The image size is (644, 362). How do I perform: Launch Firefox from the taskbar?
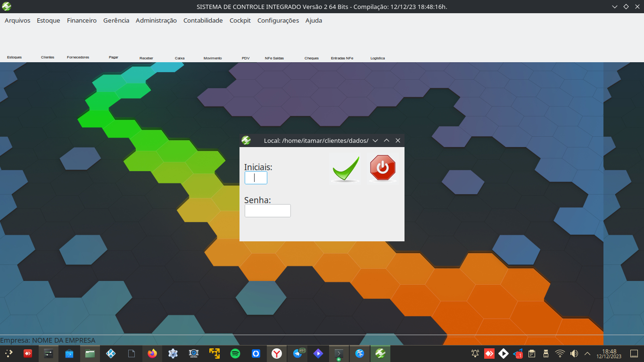tap(152, 353)
